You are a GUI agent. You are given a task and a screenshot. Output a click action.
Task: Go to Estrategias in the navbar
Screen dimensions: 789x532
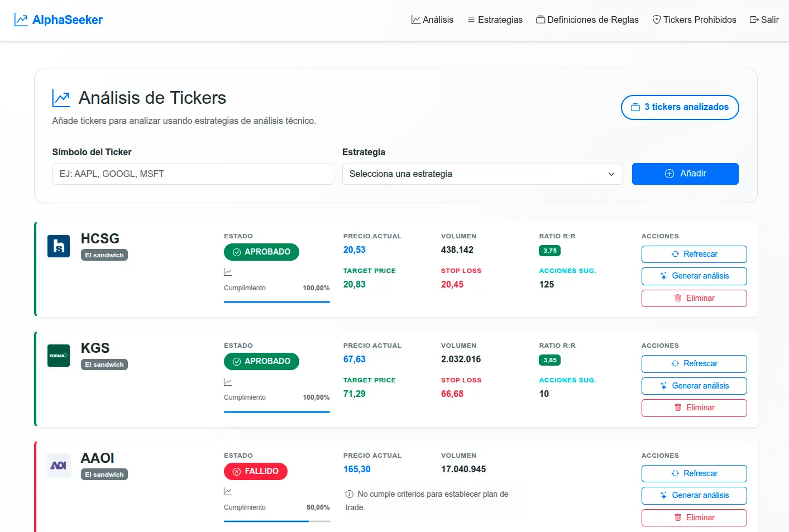click(x=495, y=20)
